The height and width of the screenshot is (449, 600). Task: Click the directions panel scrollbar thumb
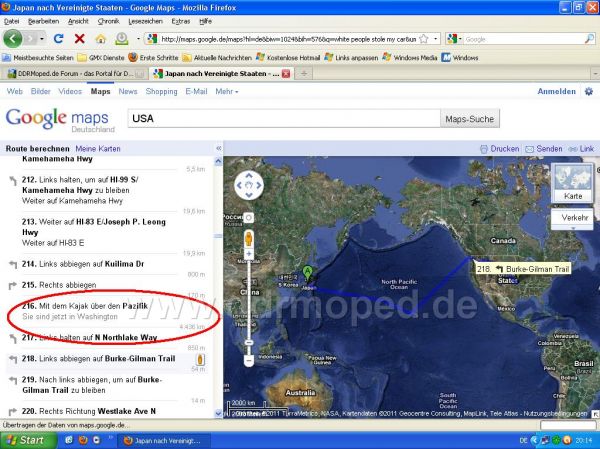pyautogui.click(x=218, y=236)
